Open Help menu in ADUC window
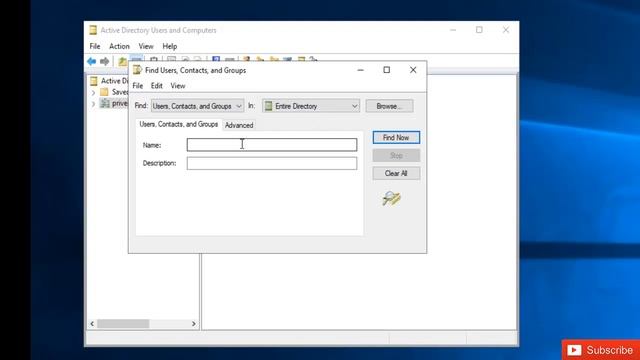The height and width of the screenshot is (360, 640). pyautogui.click(x=170, y=46)
